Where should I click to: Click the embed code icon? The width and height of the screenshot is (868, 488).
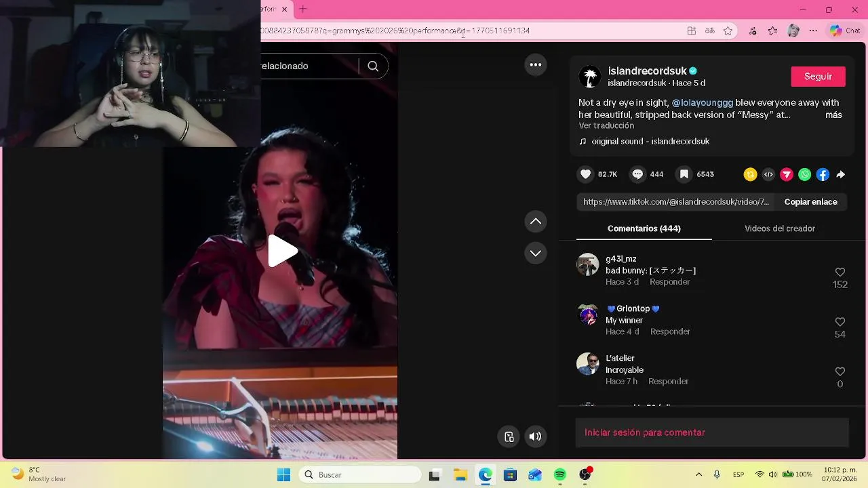tap(768, 174)
